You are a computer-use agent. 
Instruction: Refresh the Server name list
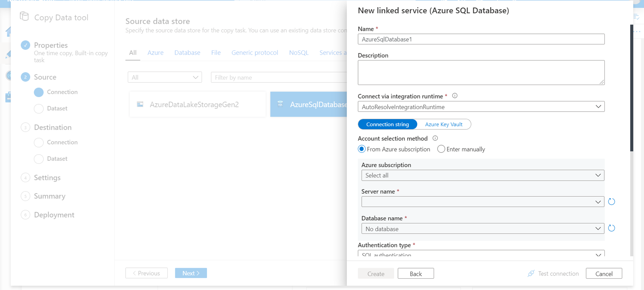pos(611,202)
